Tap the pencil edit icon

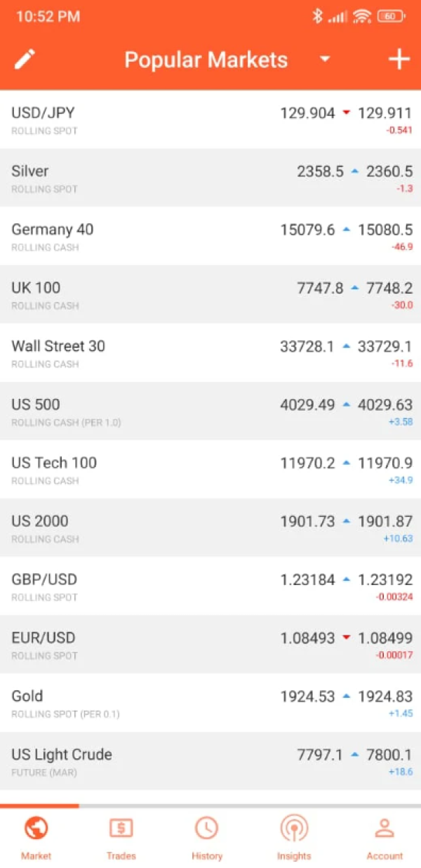point(25,60)
